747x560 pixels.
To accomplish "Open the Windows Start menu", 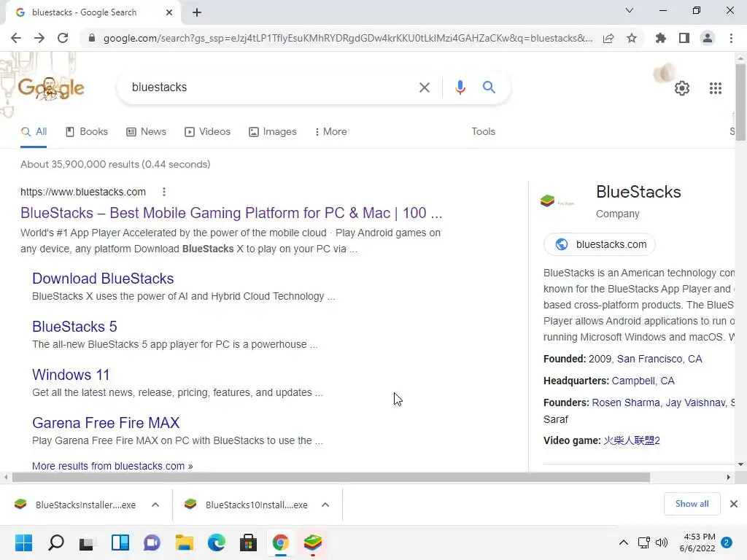I will (23, 542).
